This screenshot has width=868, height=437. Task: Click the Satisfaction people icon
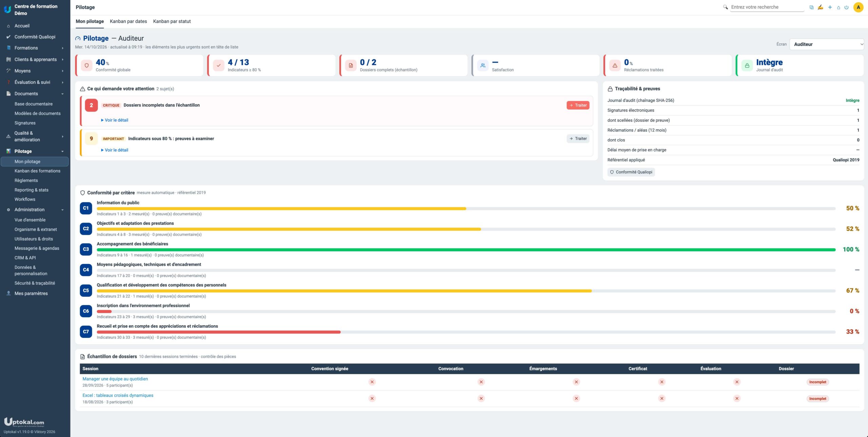coord(483,65)
